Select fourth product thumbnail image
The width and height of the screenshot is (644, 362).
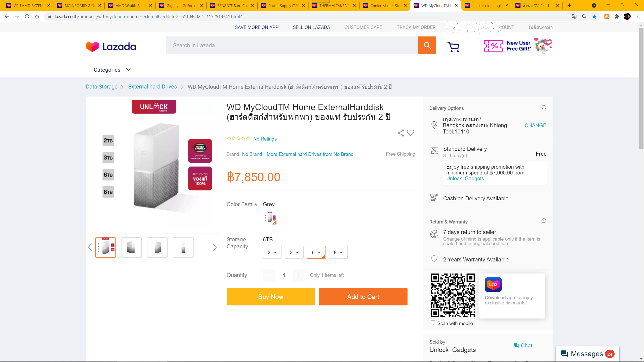(x=183, y=247)
